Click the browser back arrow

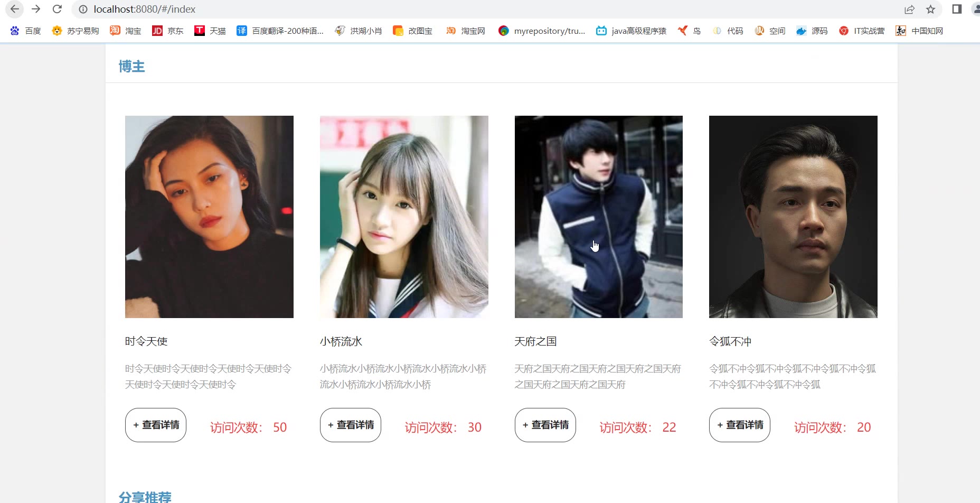(x=15, y=9)
